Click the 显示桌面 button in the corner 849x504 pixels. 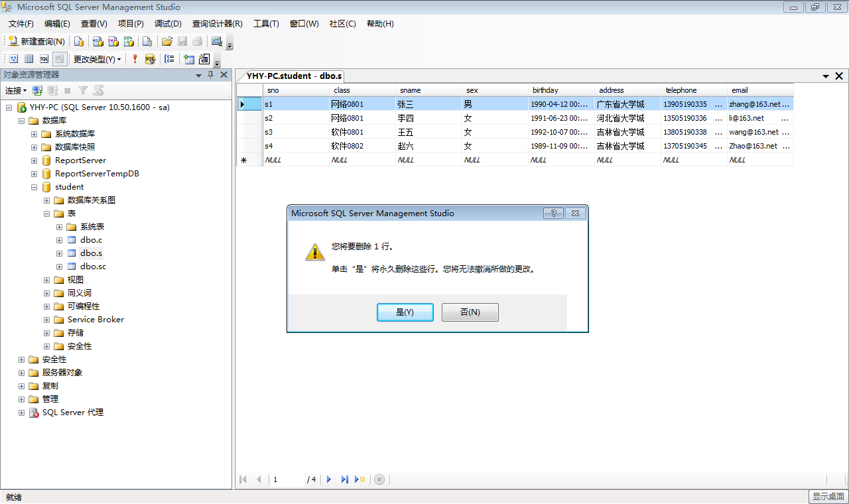tap(828, 497)
